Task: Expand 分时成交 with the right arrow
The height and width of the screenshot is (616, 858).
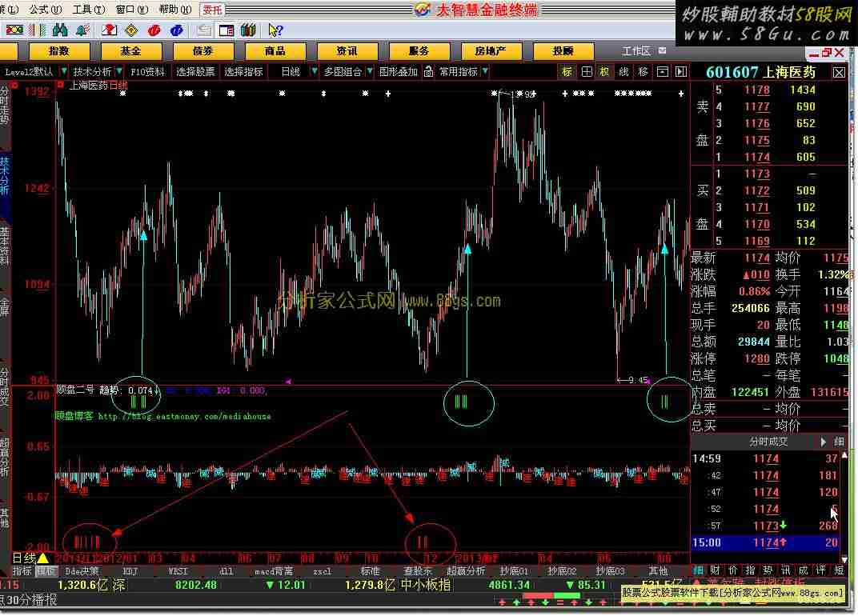Action: (x=823, y=442)
